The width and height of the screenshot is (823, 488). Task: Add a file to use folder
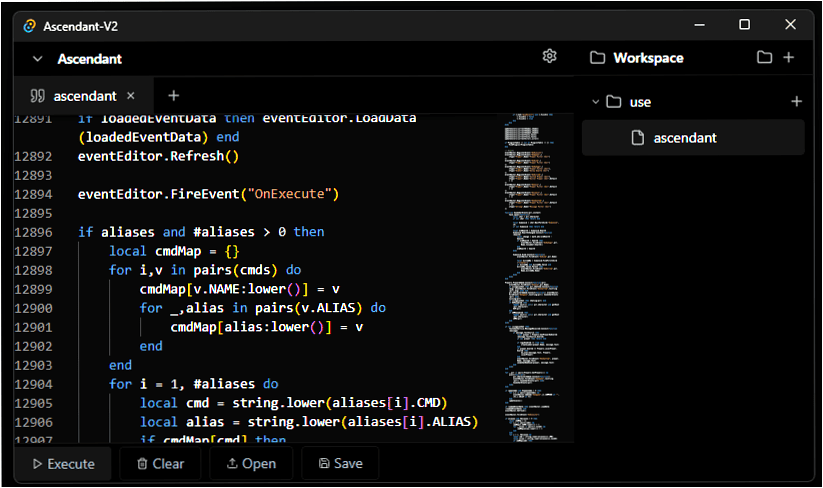click(796, 101)
